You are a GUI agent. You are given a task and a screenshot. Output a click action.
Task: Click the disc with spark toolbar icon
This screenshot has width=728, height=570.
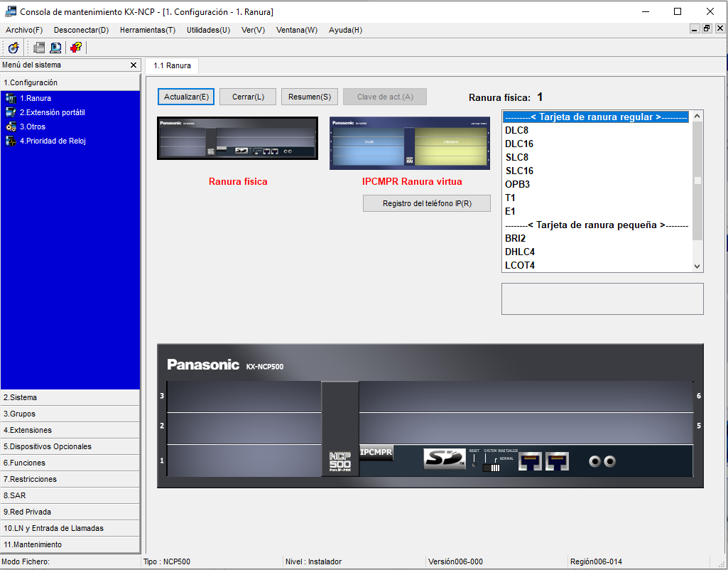(13, 48)
